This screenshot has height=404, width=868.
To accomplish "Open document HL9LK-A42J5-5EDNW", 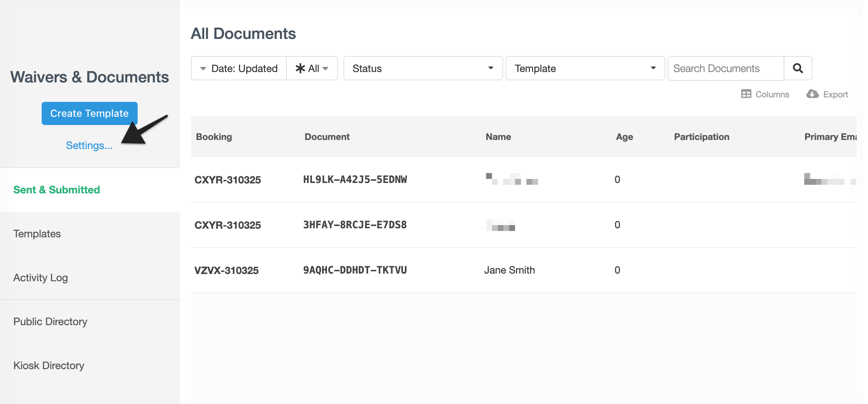I will tap(355, 180).
